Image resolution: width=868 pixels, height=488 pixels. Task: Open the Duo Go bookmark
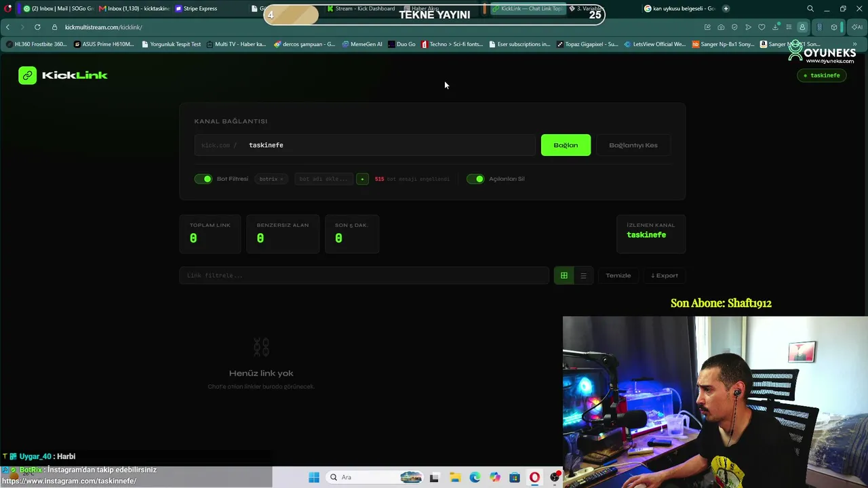click(401, 44)
